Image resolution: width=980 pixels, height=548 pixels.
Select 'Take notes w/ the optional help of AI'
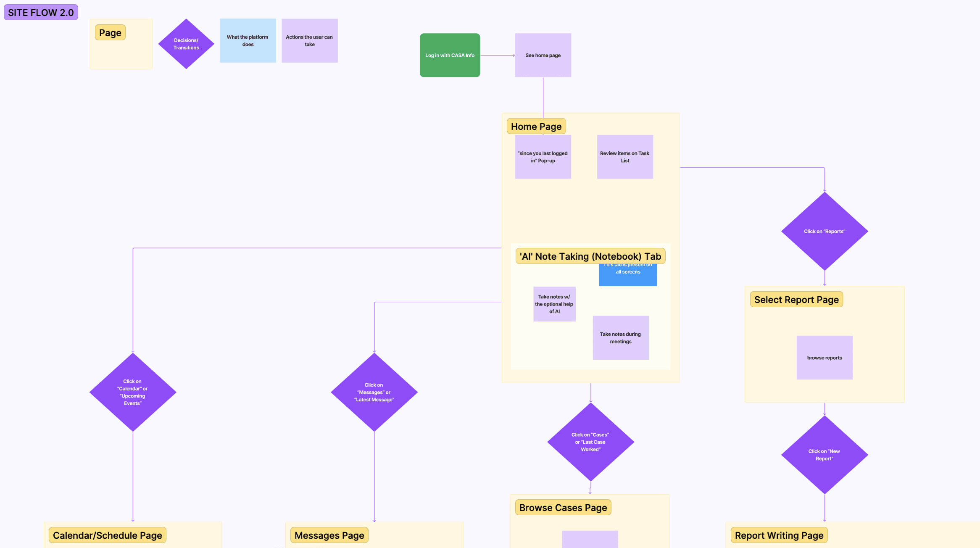point(554,304)
